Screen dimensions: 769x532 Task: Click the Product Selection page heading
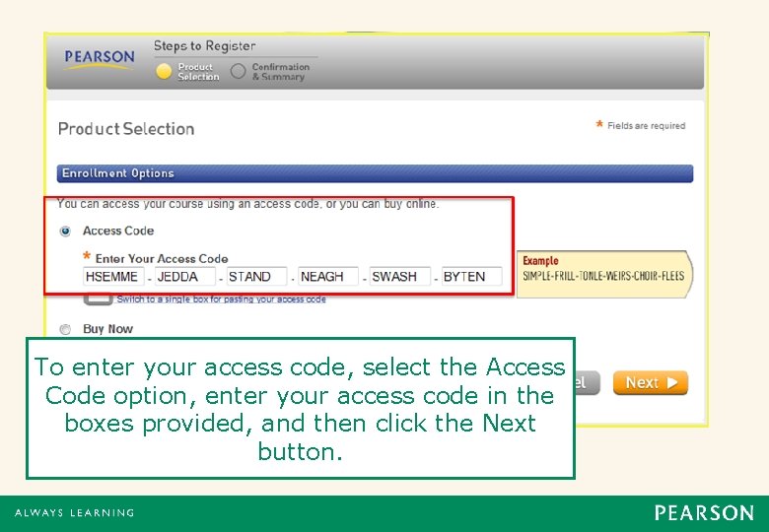point(126,129)
